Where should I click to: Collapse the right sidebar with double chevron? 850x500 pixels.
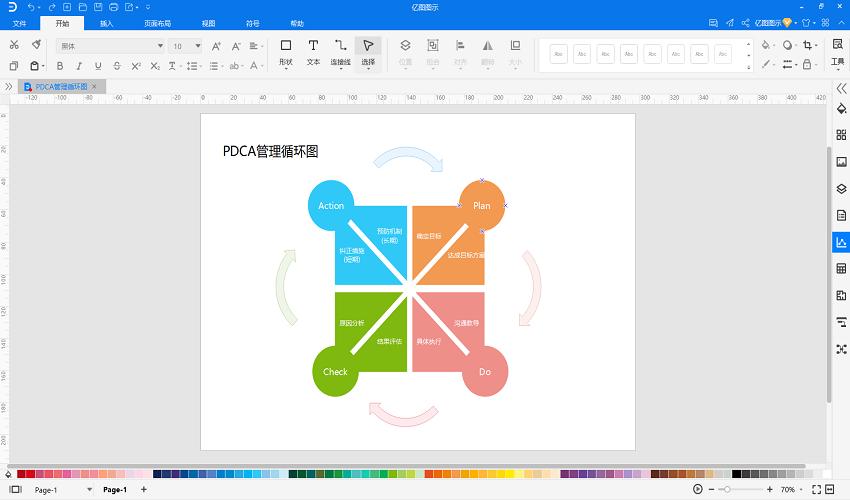tap(841, 88)
